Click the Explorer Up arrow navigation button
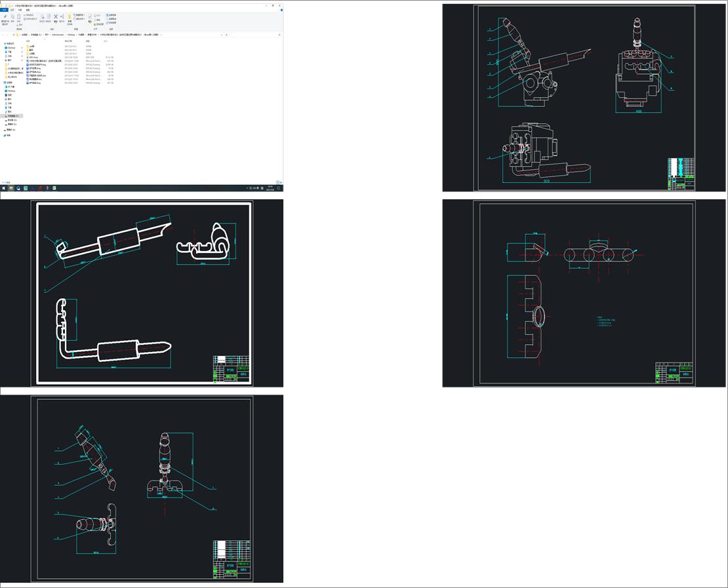 [x=14, y=35]
